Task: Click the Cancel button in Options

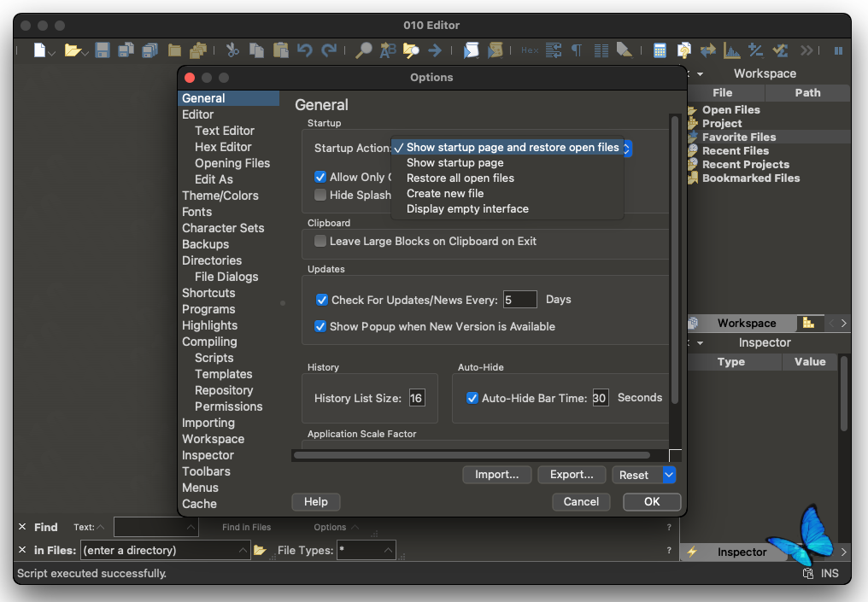Action: click(581, 502)
